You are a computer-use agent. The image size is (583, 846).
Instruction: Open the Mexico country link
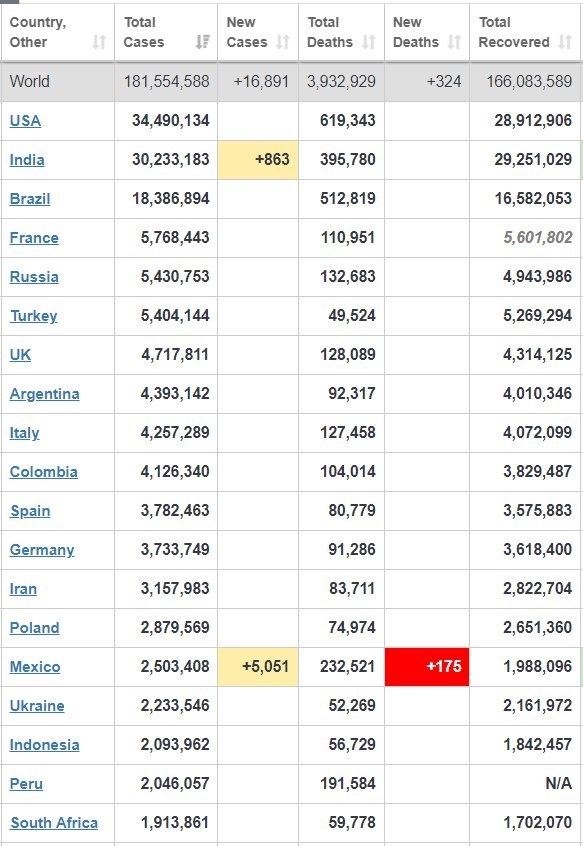pos(35,667)
